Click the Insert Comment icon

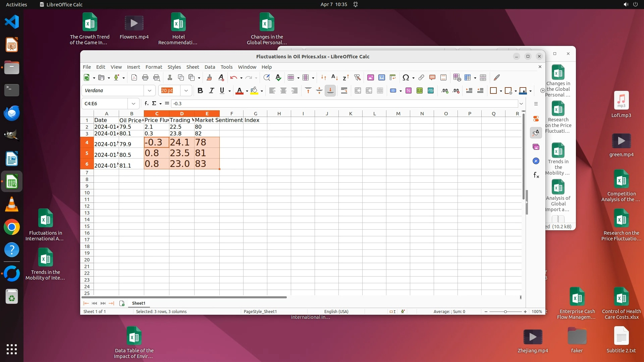432,78
